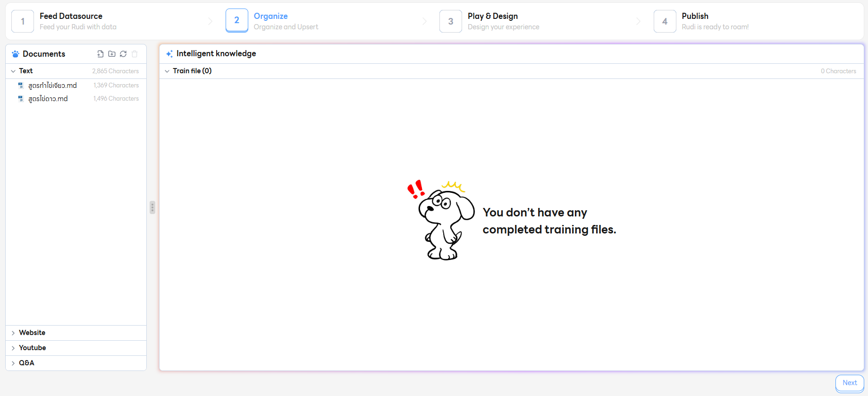Viewport: 868px width, 396px height.
Task: Click the blue paw Documents icon
Action: pyautogui.click(x=16, y=54)
